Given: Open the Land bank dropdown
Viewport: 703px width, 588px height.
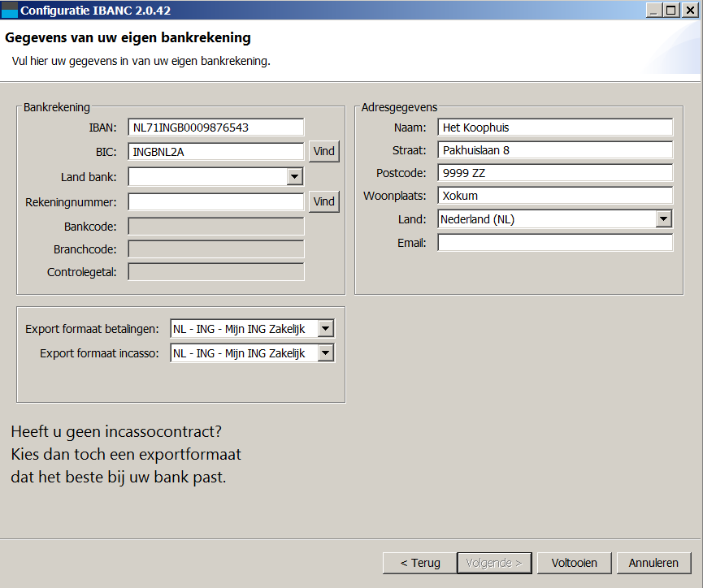Looking at the screenshot, I should [294, 177].
